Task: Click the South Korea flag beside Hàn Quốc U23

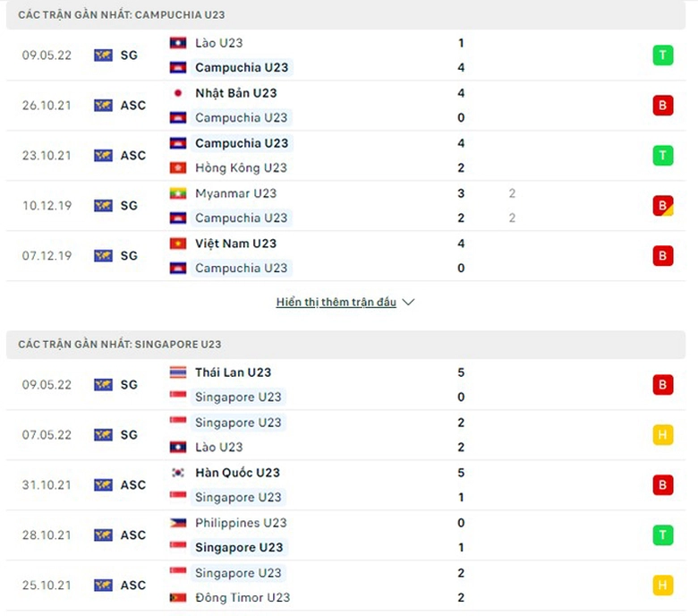Action: [x=177, y=473]
